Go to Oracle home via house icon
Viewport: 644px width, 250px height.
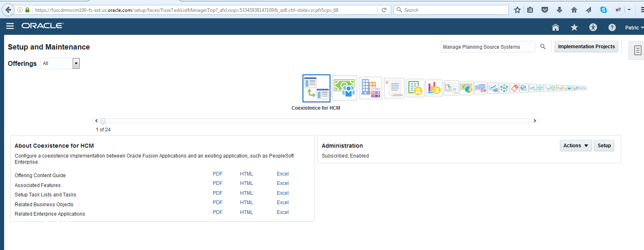pyautogui.click(x=555, y=27)
